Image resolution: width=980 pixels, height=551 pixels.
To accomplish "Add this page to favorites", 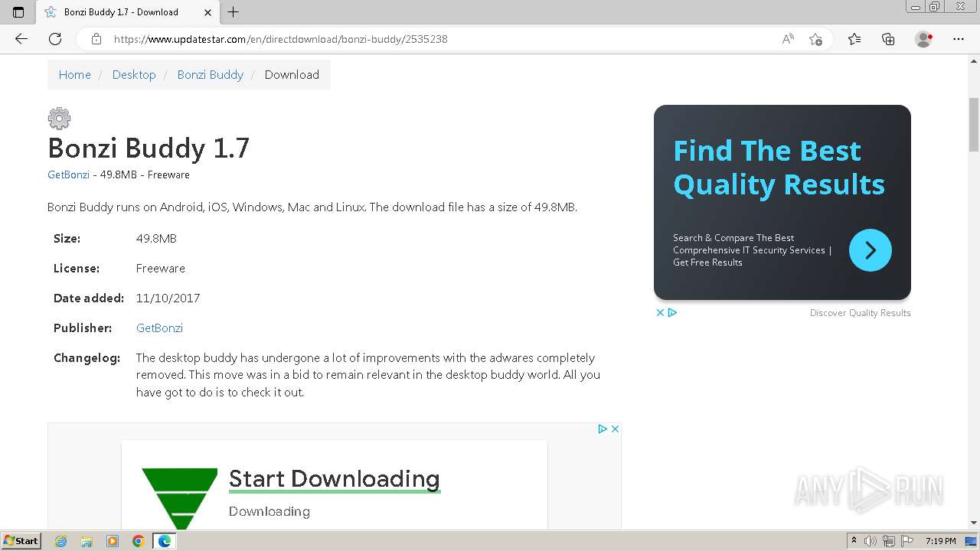I will point(815,39).
